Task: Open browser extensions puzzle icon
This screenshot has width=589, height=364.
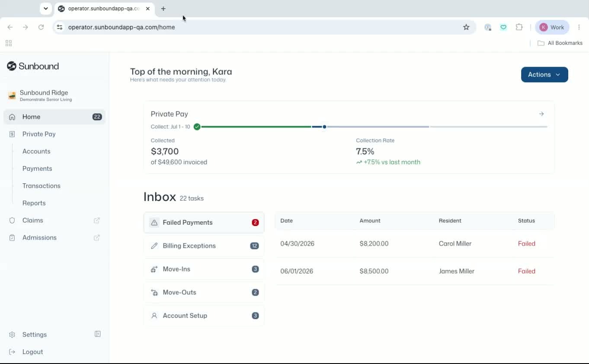Action: coord(519,27)
